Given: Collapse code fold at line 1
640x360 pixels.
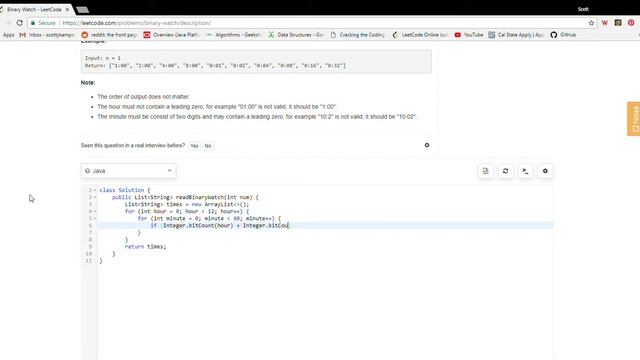Looking at the screenshot, I should [x=95, y=190].
